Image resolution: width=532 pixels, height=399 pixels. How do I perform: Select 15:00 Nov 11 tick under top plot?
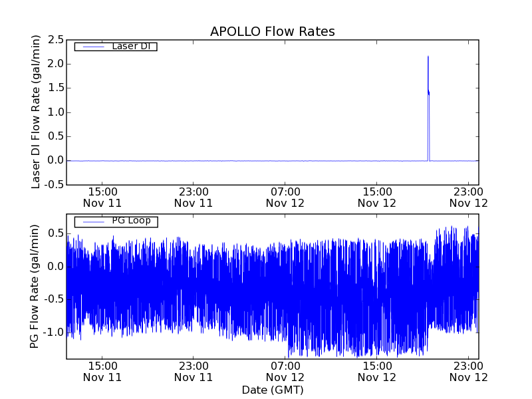101,197
